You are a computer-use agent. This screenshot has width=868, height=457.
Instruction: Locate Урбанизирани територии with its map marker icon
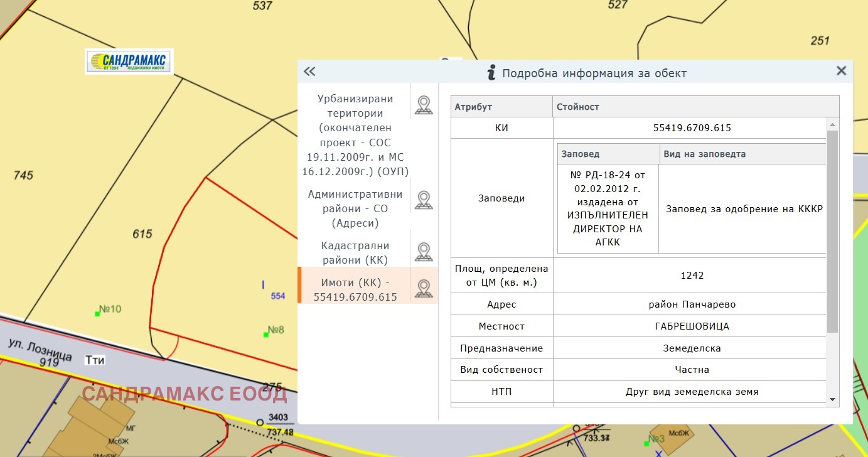424,105
